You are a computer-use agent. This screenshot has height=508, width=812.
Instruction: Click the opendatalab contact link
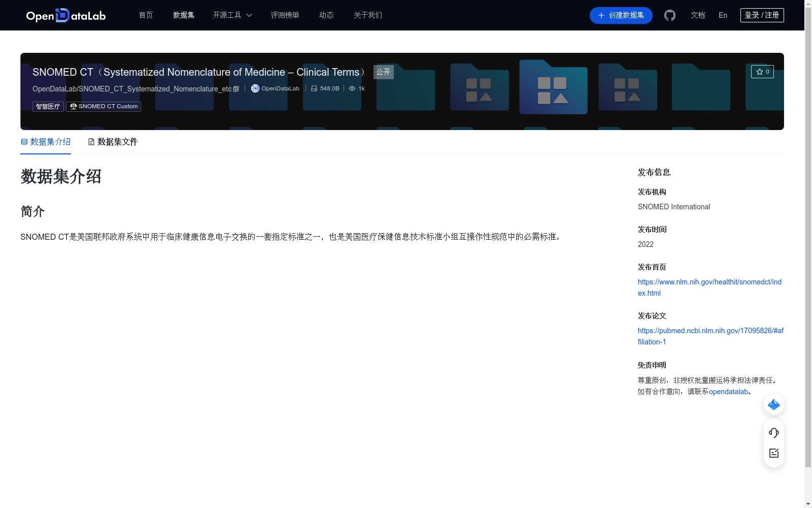coord(728,392)
